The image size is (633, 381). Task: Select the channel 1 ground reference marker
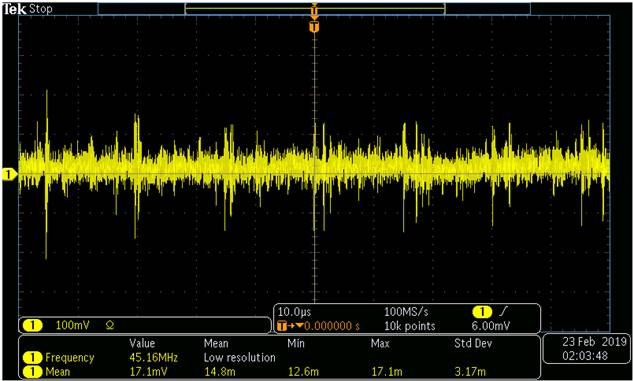(x=8, y=174)
